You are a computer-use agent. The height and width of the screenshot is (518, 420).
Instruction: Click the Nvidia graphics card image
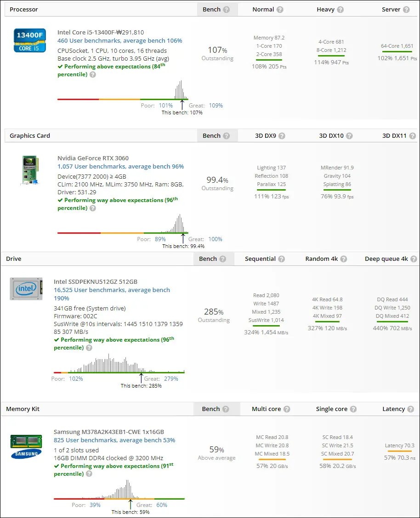(30, 170)
